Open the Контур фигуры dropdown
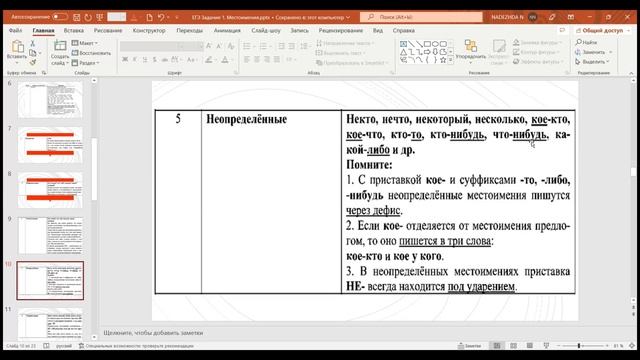The height and width of the screenshot is (360, 640). coord(537,52)
